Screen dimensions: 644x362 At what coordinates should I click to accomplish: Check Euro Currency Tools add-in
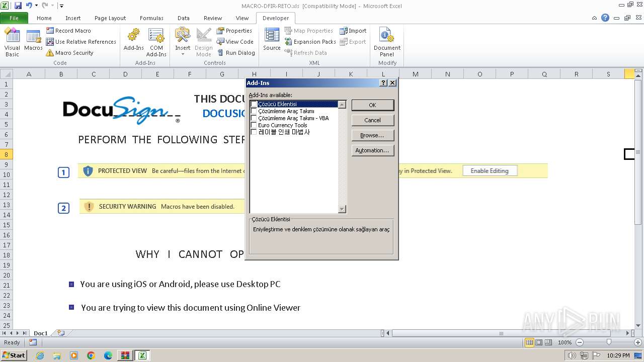(x=254, y=125)
